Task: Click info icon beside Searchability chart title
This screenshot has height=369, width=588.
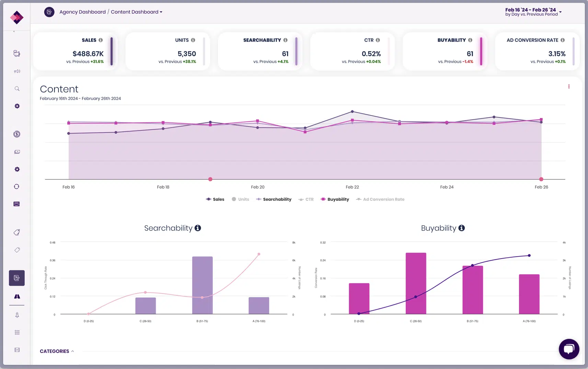Action: tap(198, 228)
